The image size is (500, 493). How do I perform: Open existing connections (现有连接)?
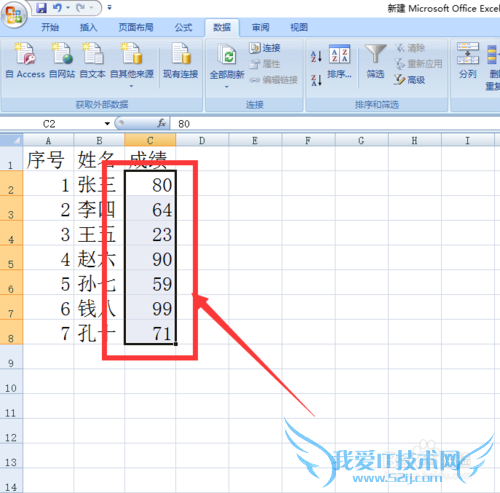click(181, 60)
